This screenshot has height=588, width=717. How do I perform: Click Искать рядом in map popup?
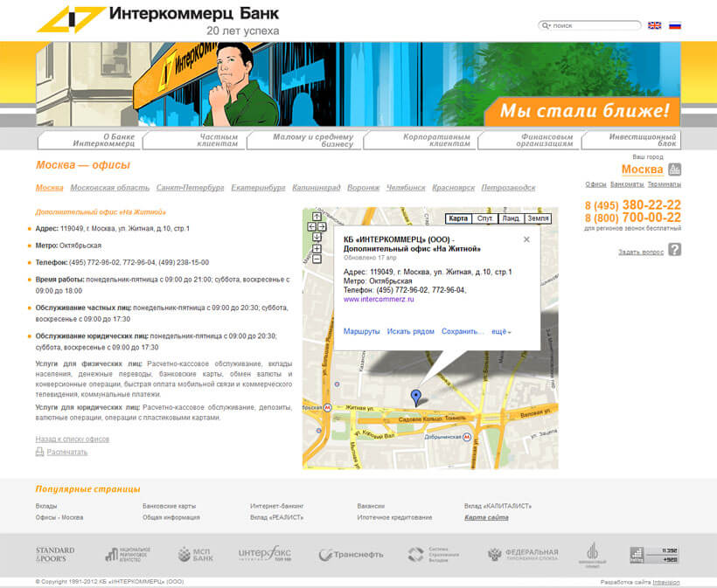click(411, 332)
